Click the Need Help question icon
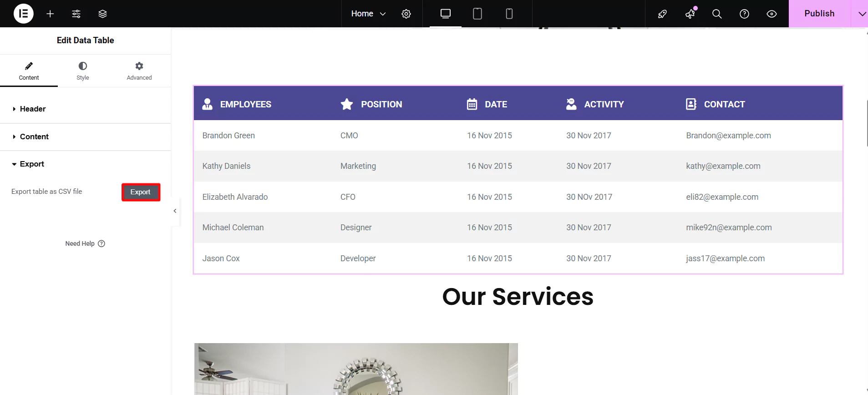868x395 pixels. (102, 243)
